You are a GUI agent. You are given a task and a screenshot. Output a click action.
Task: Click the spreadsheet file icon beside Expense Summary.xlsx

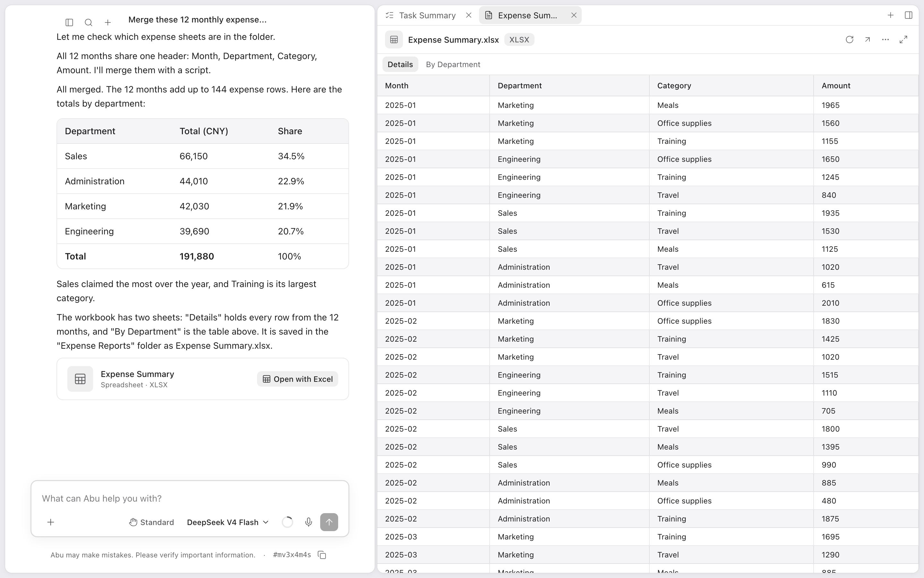(x=394, y=40)
